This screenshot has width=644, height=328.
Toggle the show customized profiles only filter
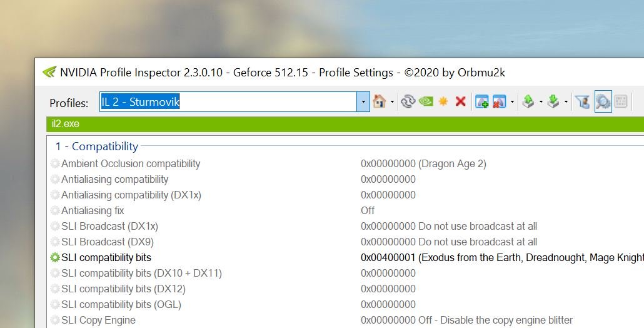click(x=582, y=101)
